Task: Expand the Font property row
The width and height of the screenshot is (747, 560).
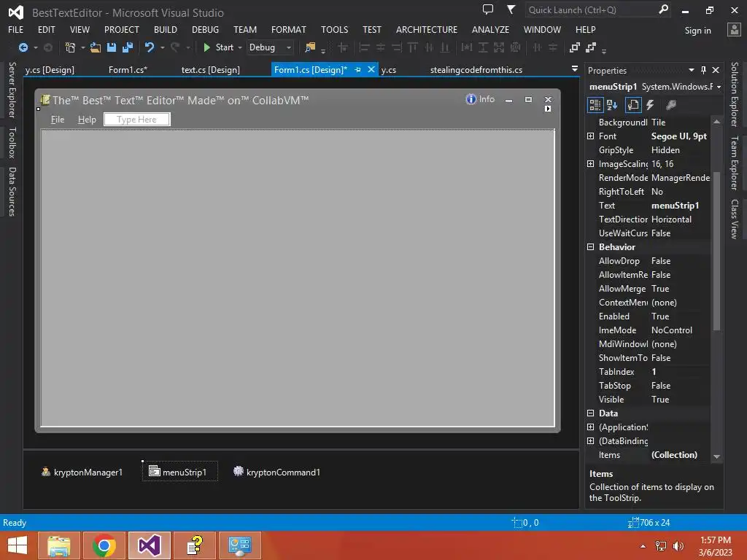Action: click(591, 136)
